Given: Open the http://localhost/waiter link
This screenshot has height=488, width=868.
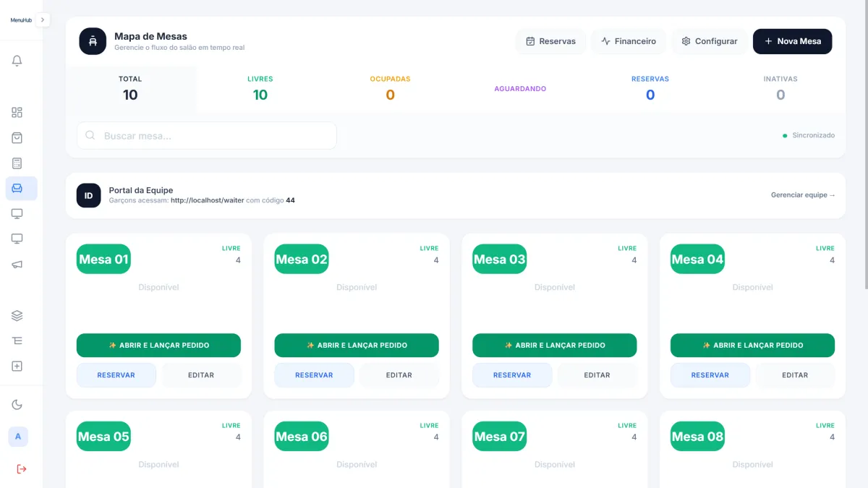Looking at the screenshot, I should tap(208, 200).
